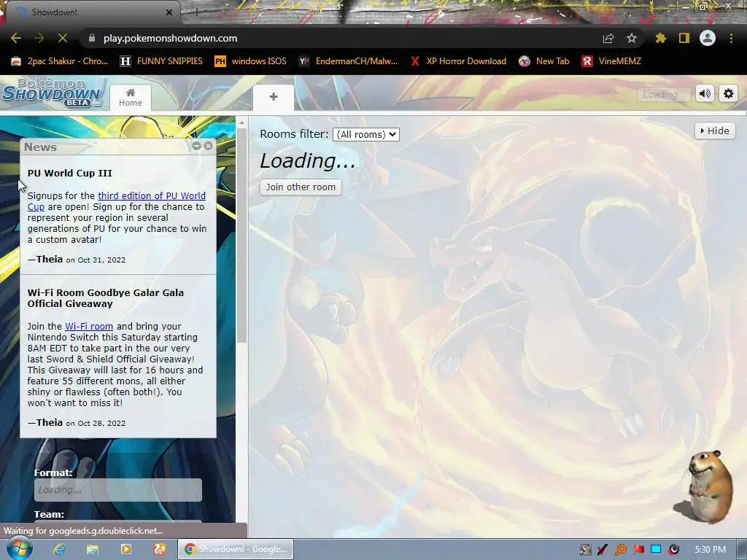Click the forward arrow in Chrome toolbar
Screen dimensions: 747x560
coord(39,38)
